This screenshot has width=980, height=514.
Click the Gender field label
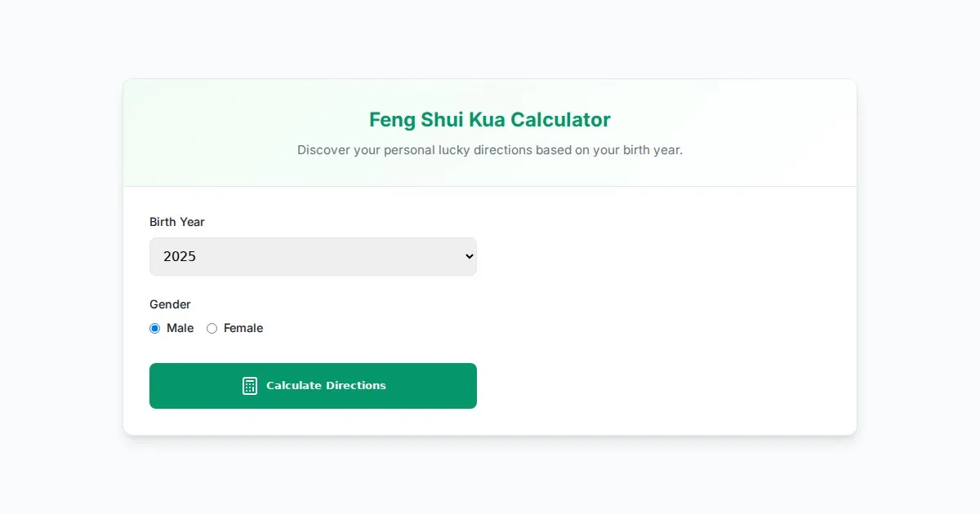170,304
